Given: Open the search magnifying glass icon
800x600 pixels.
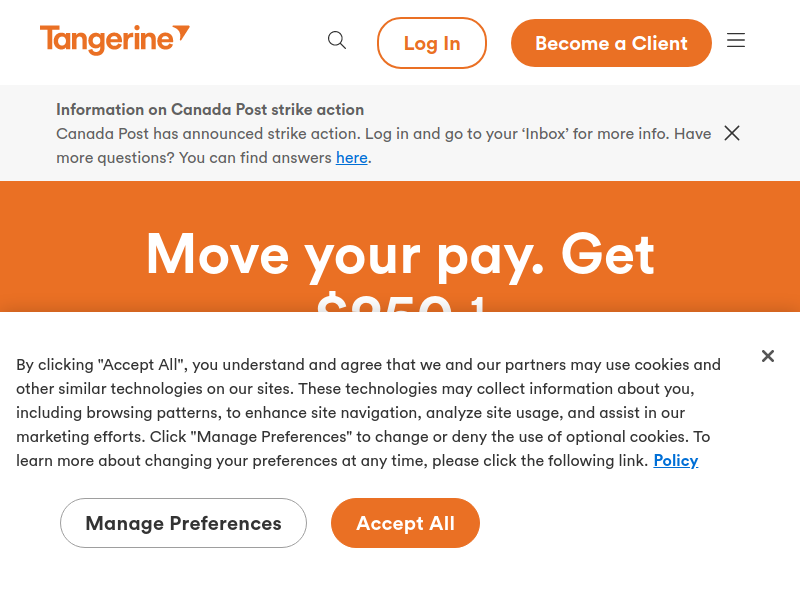Looking at the screenshot, I should click(337, 40).
